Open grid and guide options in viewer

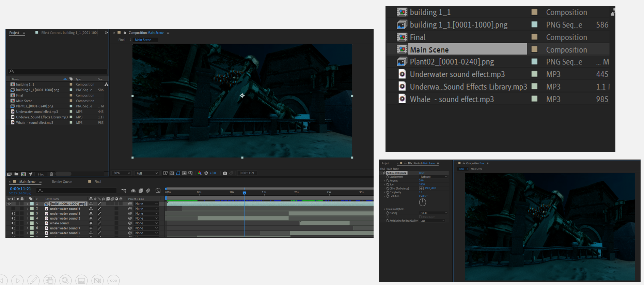point(190,173)
